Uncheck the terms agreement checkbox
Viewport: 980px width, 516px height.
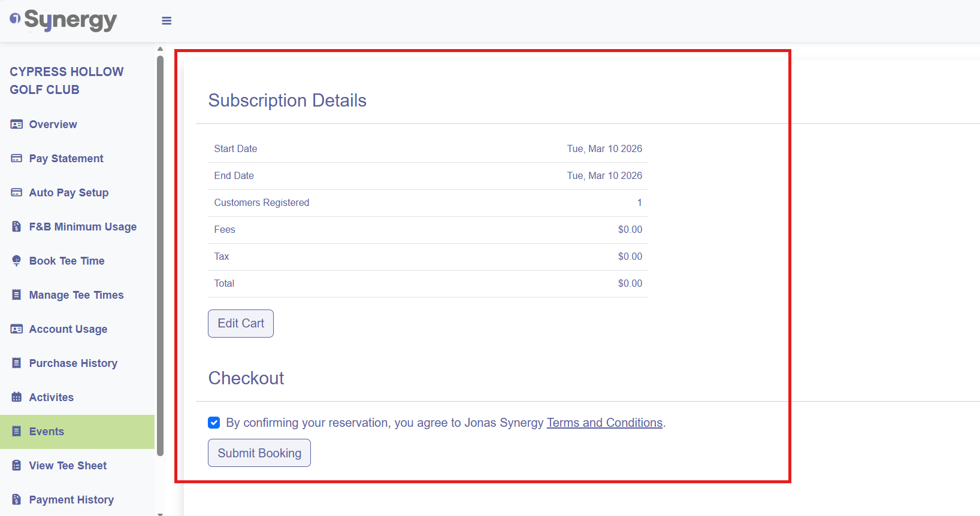pos(214,423)
